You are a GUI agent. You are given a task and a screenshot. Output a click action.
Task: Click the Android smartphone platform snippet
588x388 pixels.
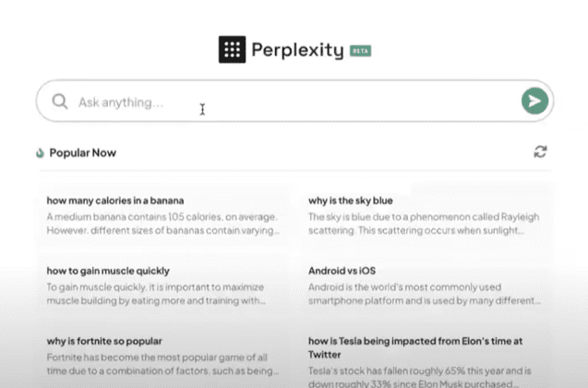click(425, 294)
